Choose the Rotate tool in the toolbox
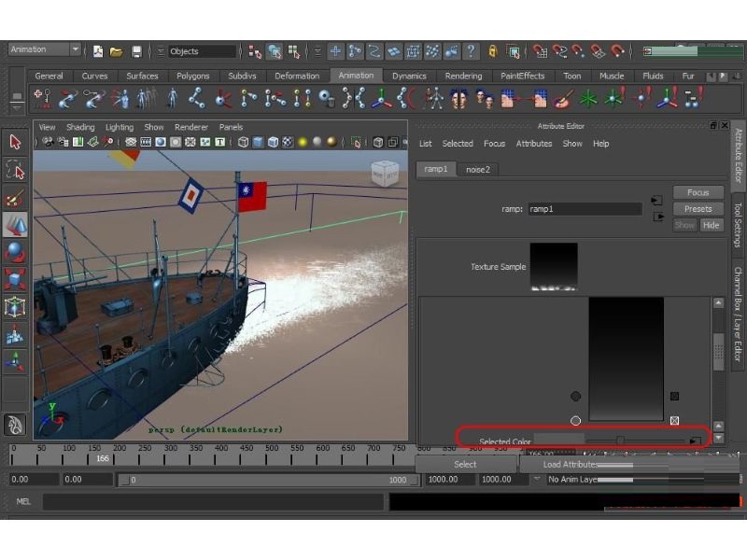The image size is (747, 560). click(x=15, y=252)
